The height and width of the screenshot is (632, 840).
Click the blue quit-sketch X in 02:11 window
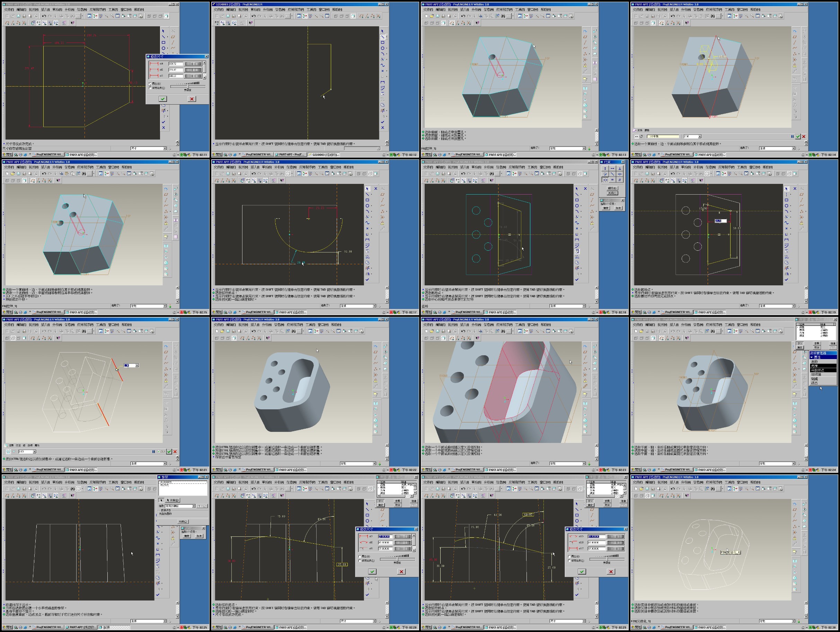click(163, 127)
